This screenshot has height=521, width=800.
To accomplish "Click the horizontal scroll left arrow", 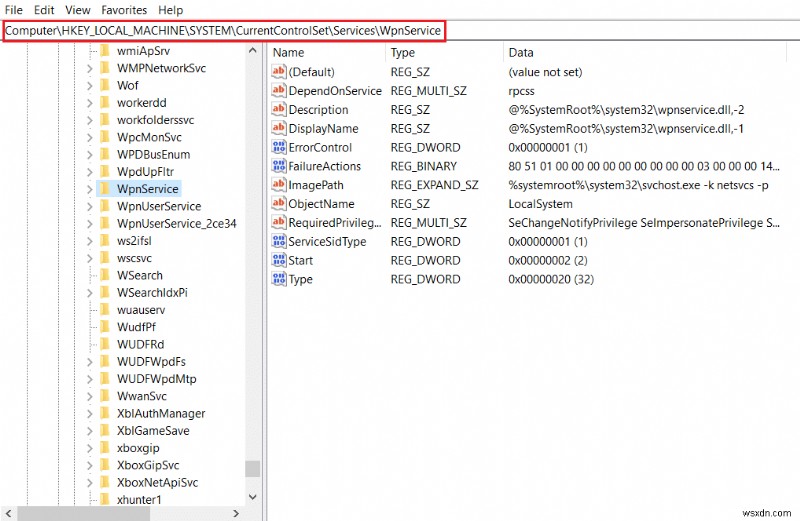I will pos(8,513).
